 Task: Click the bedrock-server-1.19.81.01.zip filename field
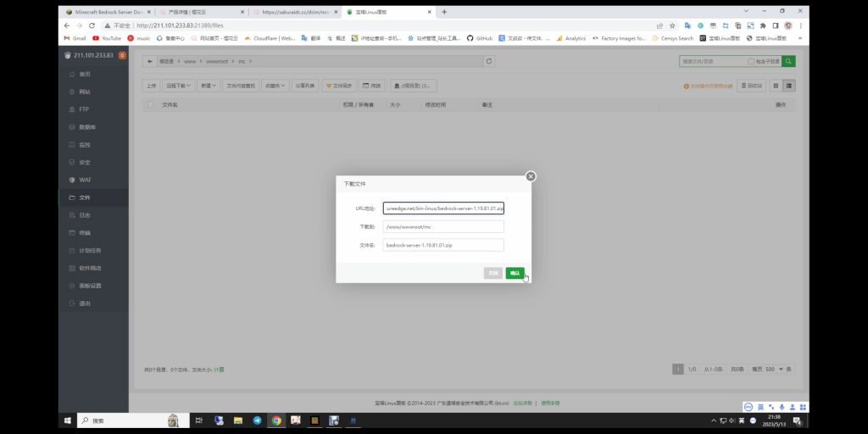point(443,245)
